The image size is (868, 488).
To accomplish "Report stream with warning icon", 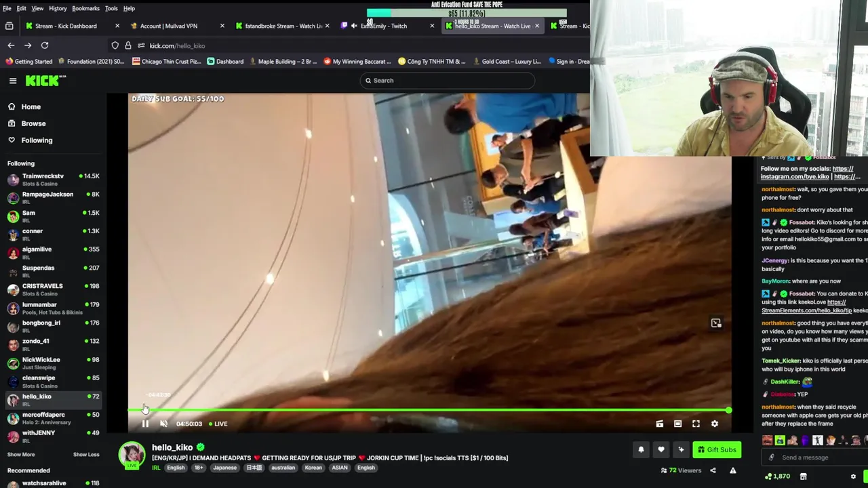I will tap(732, 470).
